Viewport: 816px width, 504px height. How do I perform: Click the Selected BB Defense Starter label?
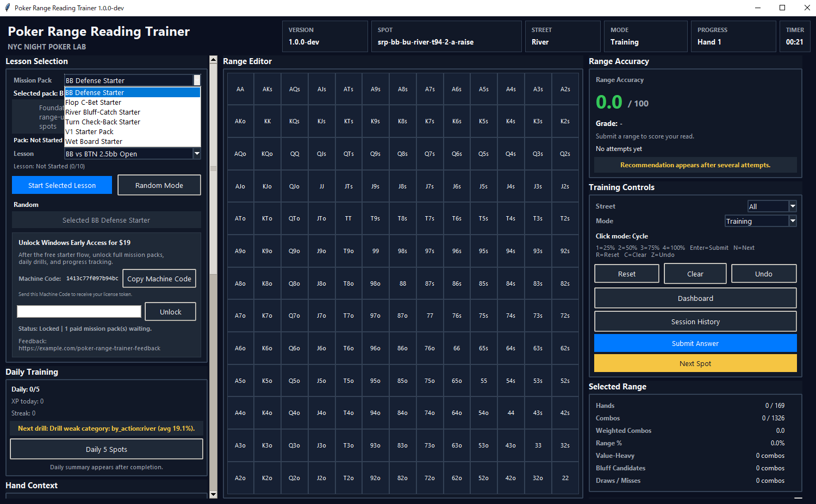(107, 220)
